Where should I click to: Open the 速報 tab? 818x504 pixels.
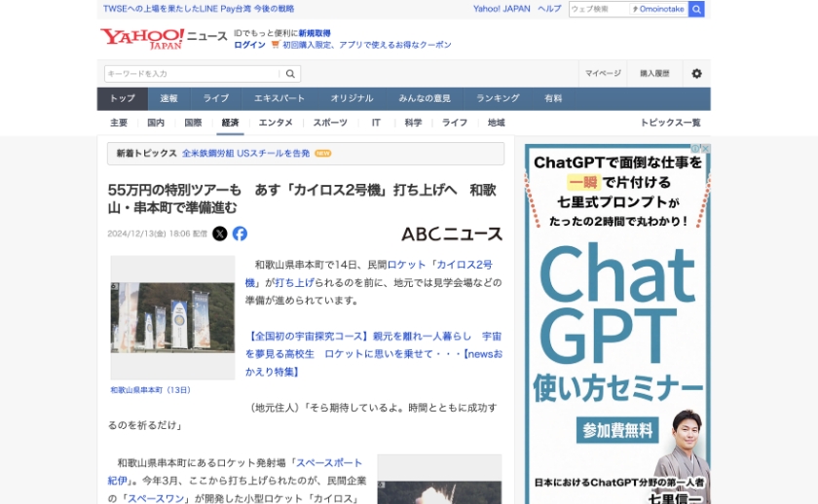click(x=169, y=98)
